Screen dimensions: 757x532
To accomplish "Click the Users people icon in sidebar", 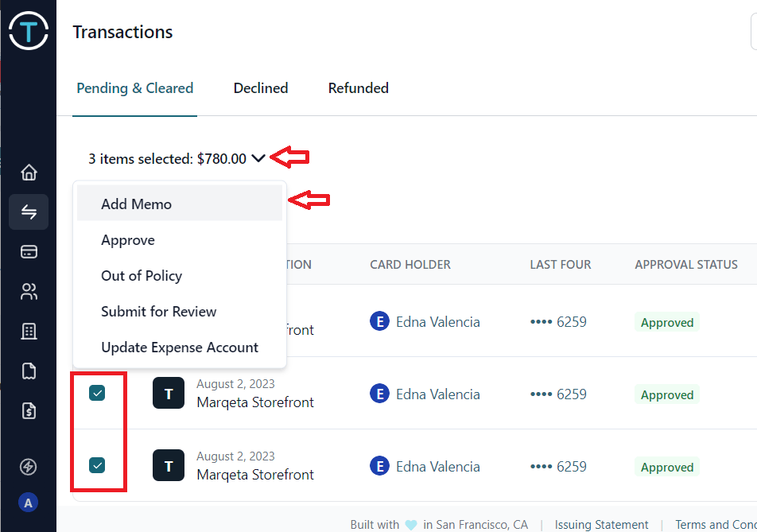I will click(29, 291).
